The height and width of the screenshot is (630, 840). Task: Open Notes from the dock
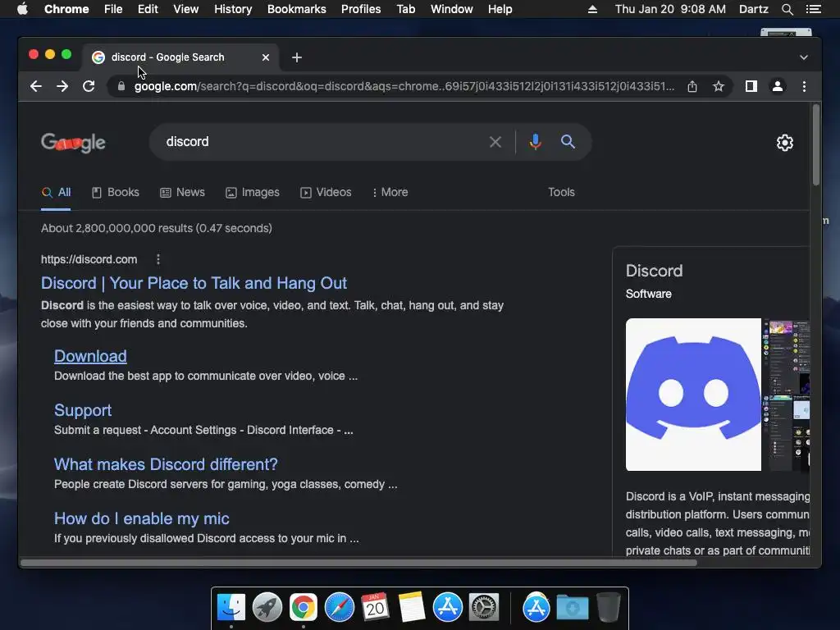tap(412, 608)
